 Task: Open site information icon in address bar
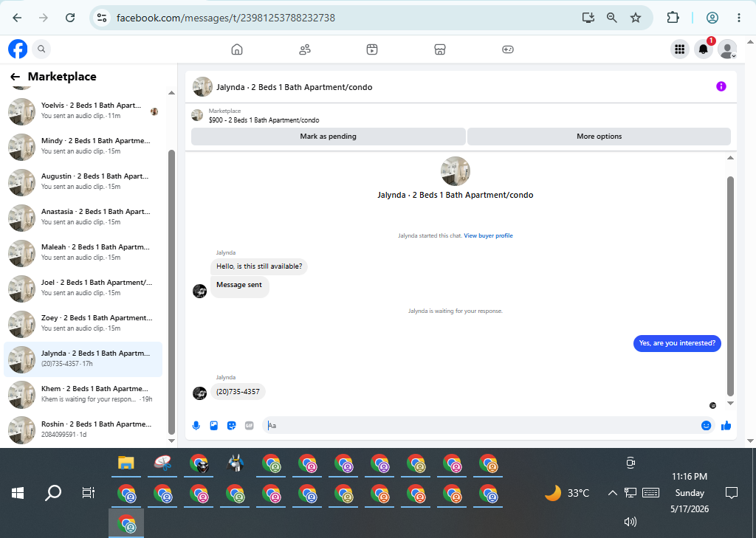(x=102, y=18)
